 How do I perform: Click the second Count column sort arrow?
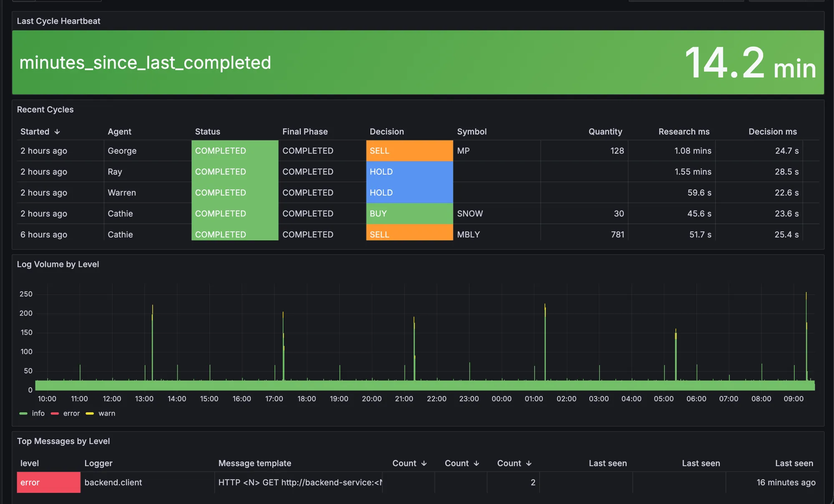click(x=476, y=464)
